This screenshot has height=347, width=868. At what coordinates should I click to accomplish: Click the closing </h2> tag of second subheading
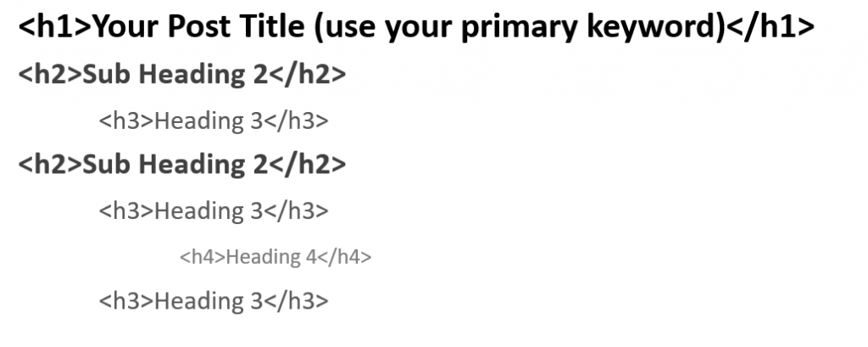coord(307,164)
